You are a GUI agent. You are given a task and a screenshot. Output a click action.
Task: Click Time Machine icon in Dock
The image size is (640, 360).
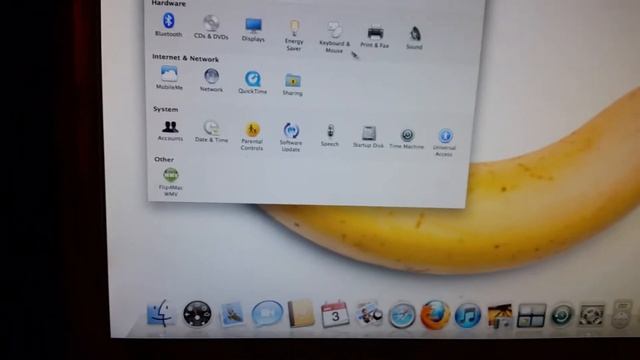click(x=562, y=316)
